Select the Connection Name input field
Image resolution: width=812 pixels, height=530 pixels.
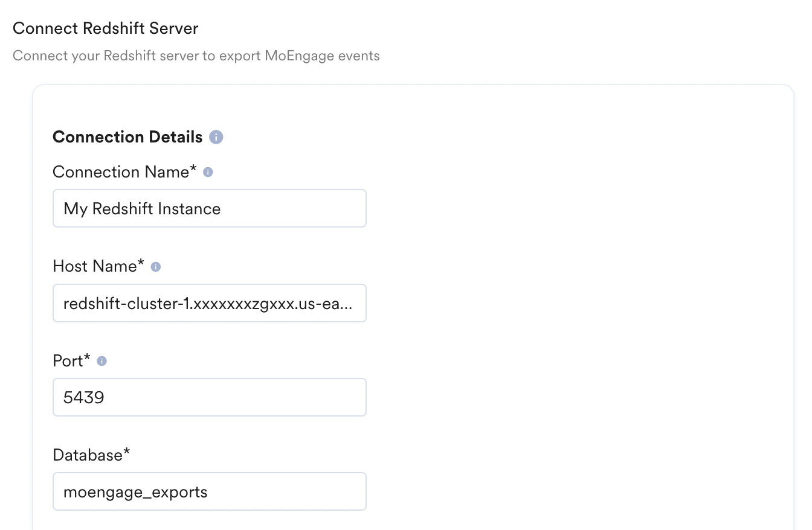(209, 208)
